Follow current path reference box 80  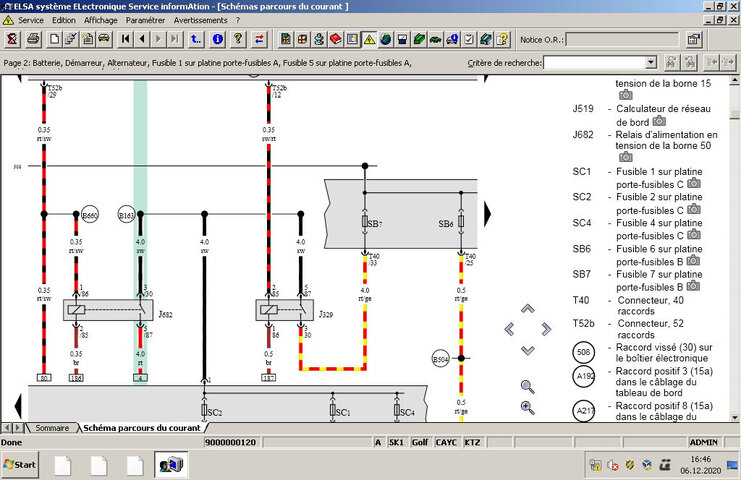click(44, 378)
